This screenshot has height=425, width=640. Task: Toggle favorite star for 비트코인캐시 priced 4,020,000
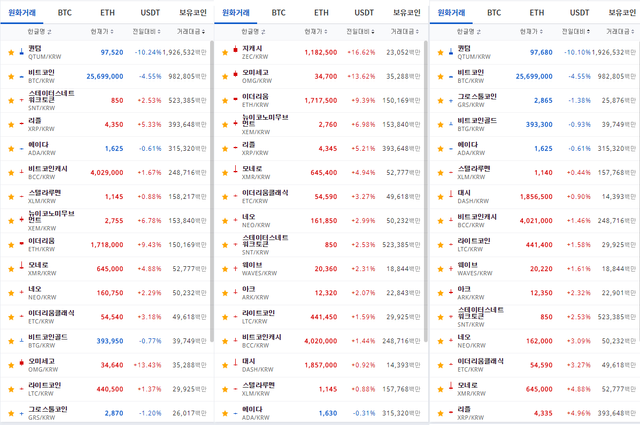[x=225, y=341]
